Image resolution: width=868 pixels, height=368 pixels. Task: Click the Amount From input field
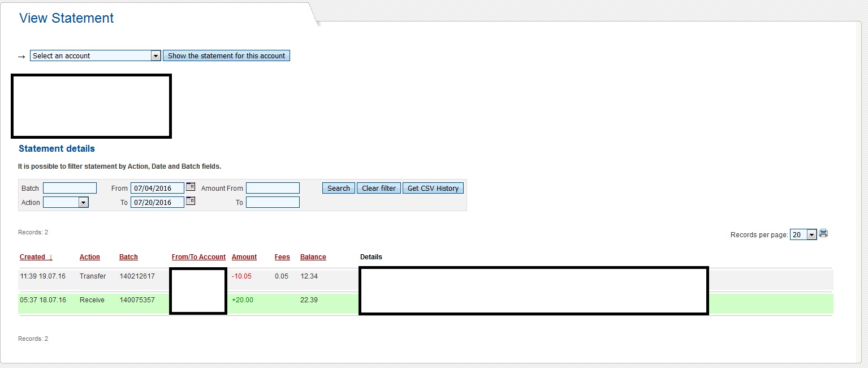[x=273, y=189]
